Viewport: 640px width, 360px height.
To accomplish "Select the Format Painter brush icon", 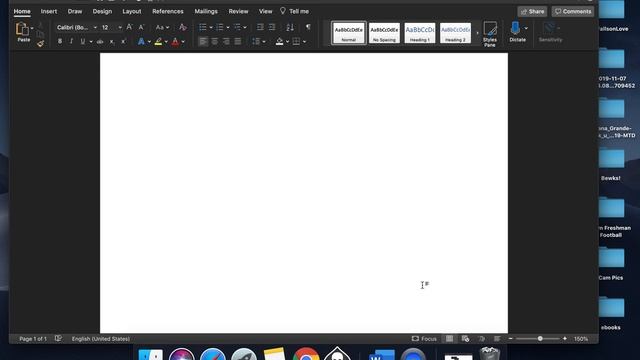I will tap(40, 43).
